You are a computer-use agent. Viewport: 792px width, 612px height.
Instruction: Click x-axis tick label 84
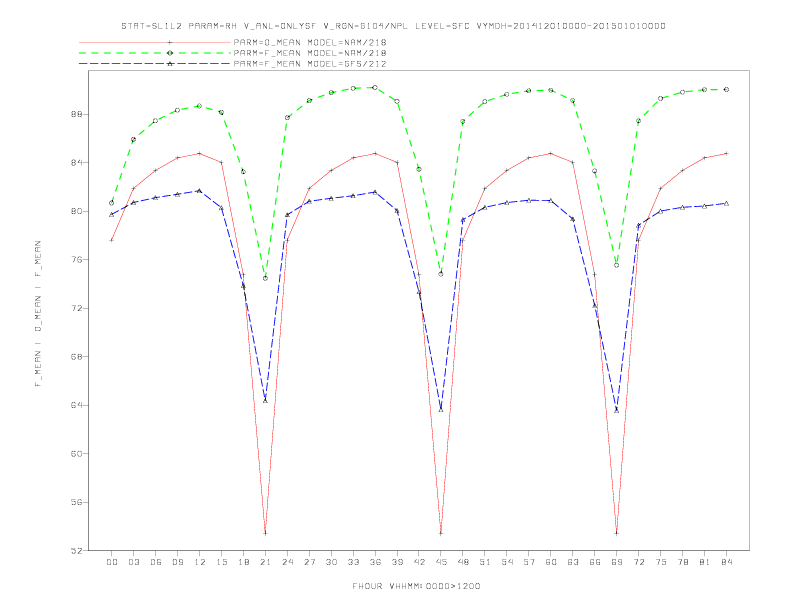pyautogui.click(x=726, y=562)
